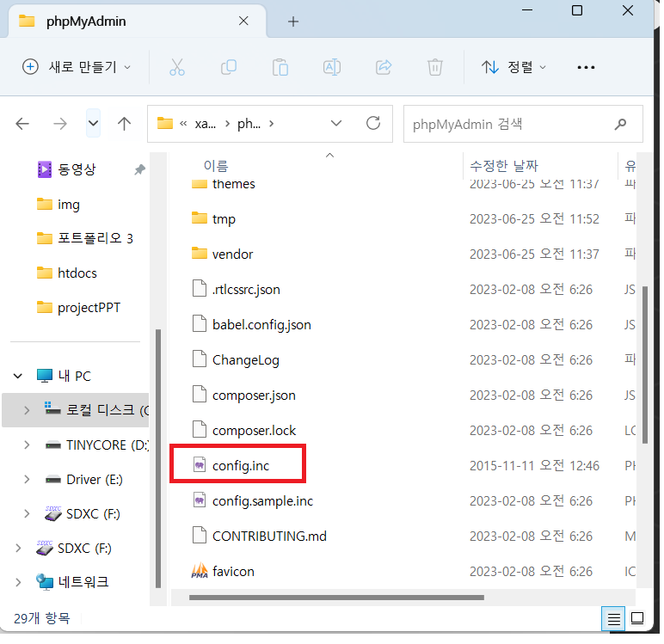
Task: Click the Share icon in toolbar
Action: pyautogui.click(x=384, y=67)
